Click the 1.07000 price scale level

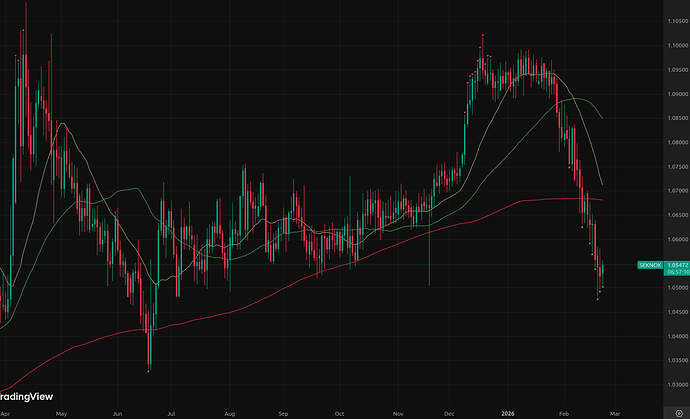pyautogui.click(x=666, y=191)
